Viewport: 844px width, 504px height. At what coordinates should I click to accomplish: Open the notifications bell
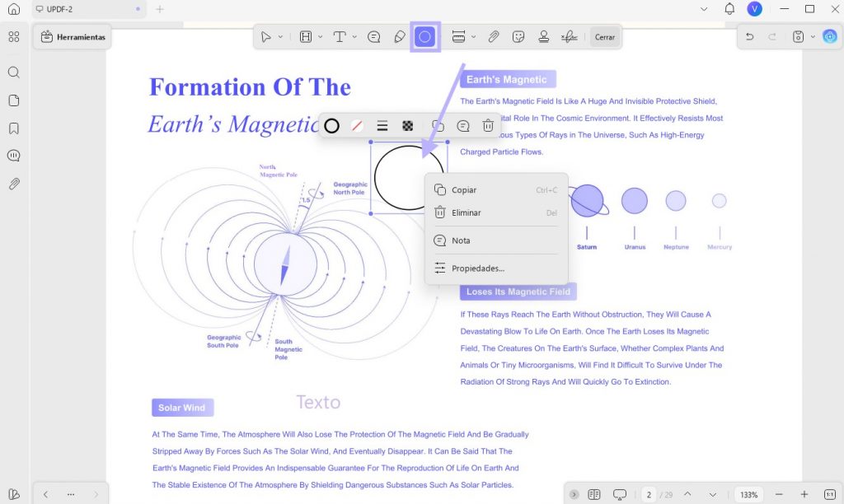pos(729,9)
